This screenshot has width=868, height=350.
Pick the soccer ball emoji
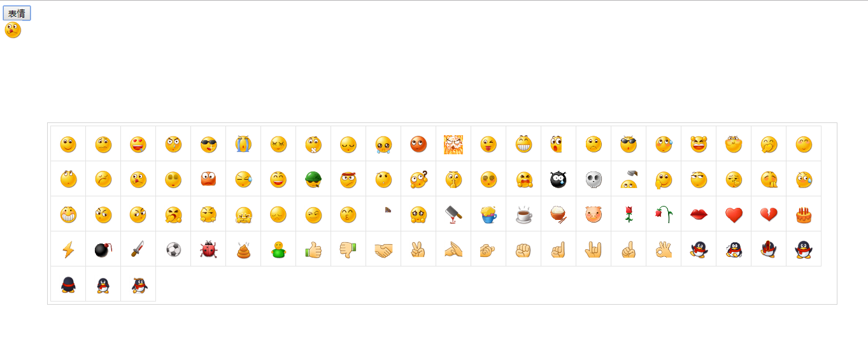pos(173,249)
